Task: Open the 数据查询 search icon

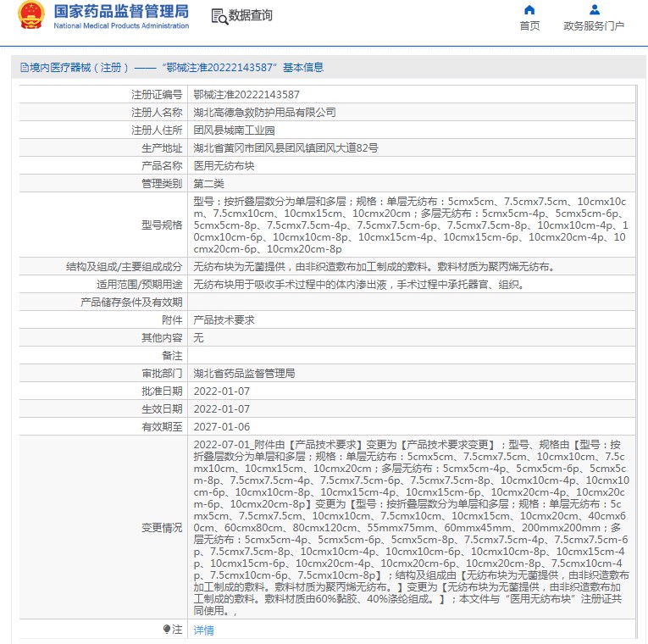Action: tap(219, 17)
